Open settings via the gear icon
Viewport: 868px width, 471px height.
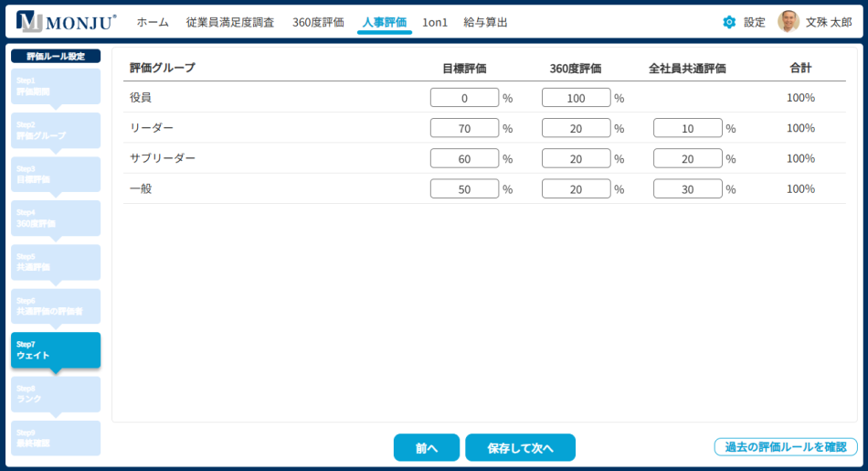(729, 22)
